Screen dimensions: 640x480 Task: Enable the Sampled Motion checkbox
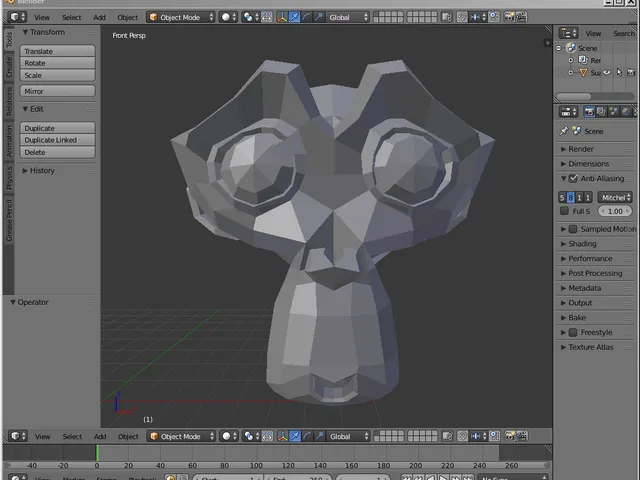pyautogui.click(x=573, y=229)
